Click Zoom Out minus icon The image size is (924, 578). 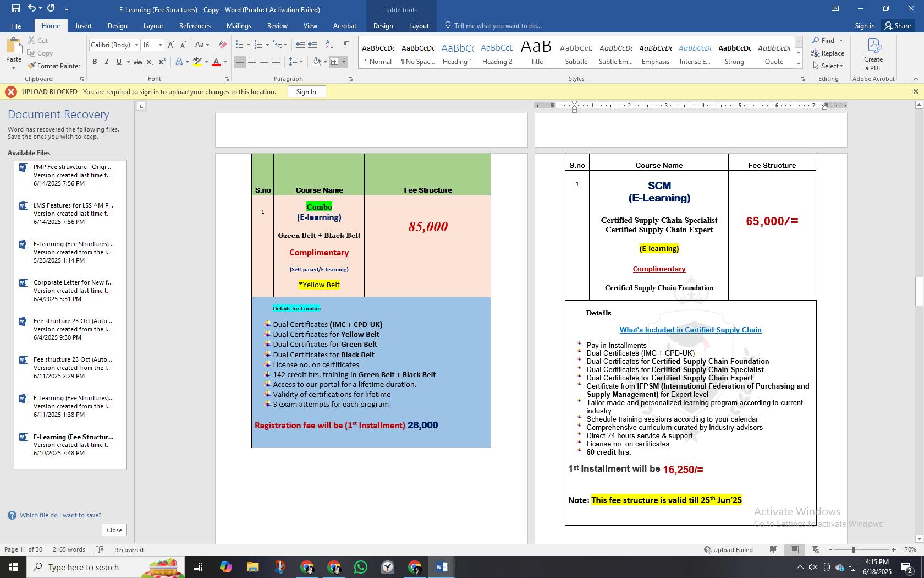click(831, 549)
